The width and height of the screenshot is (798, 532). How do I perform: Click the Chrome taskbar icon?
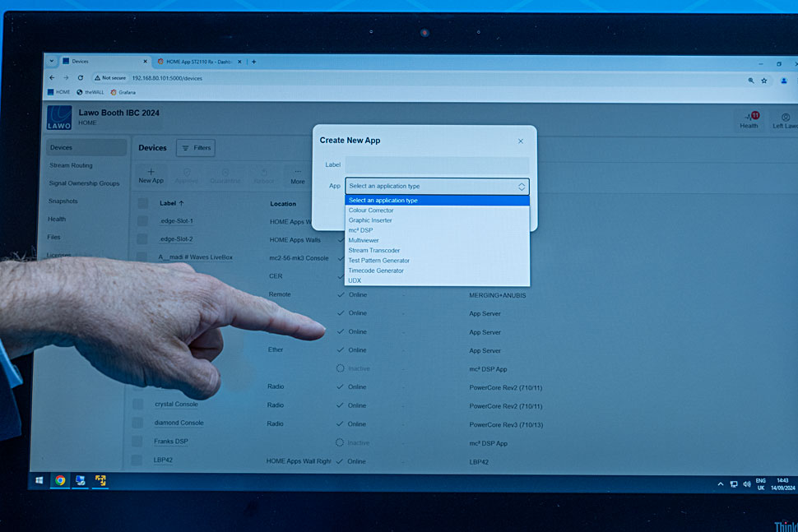(x=60, y=480)
